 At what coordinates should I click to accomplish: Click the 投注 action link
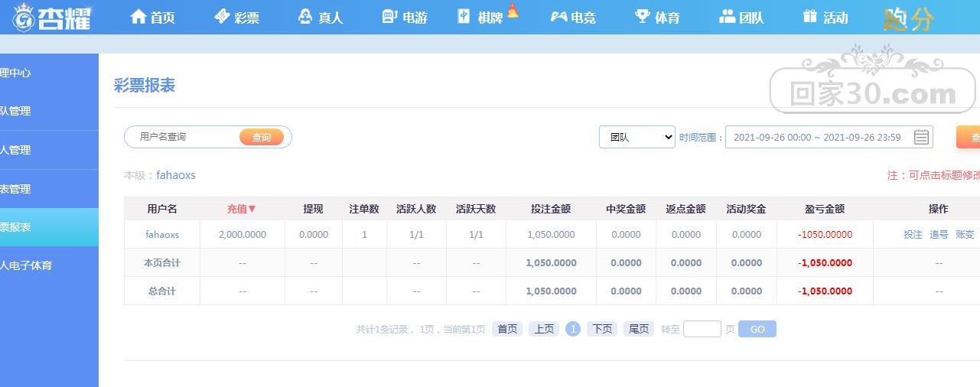click(x=913, y=235)
